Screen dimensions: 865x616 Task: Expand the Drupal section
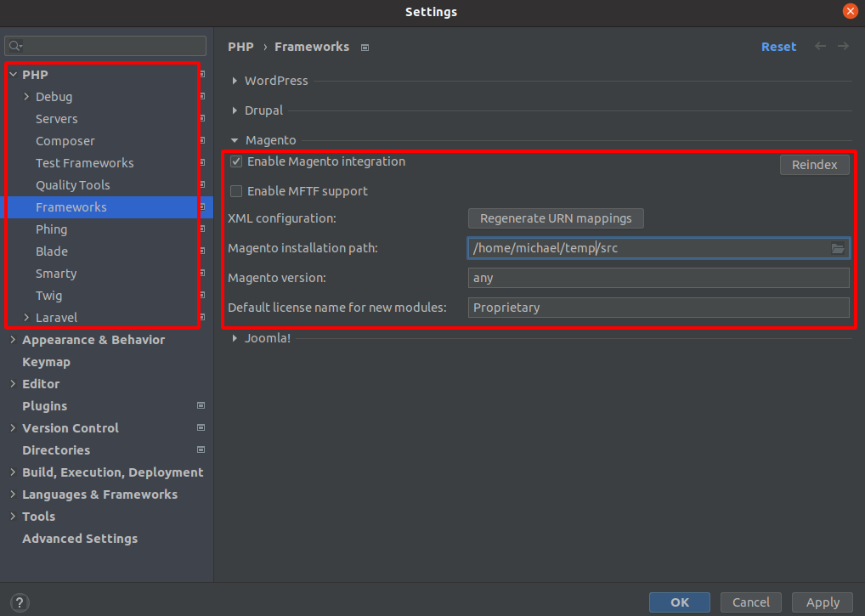(235, 110)
